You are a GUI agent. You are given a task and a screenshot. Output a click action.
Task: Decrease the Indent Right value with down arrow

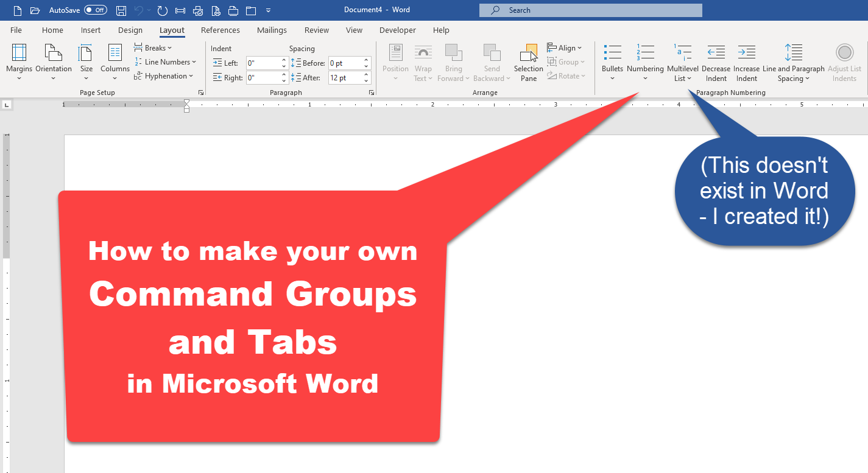coord(284,81)
